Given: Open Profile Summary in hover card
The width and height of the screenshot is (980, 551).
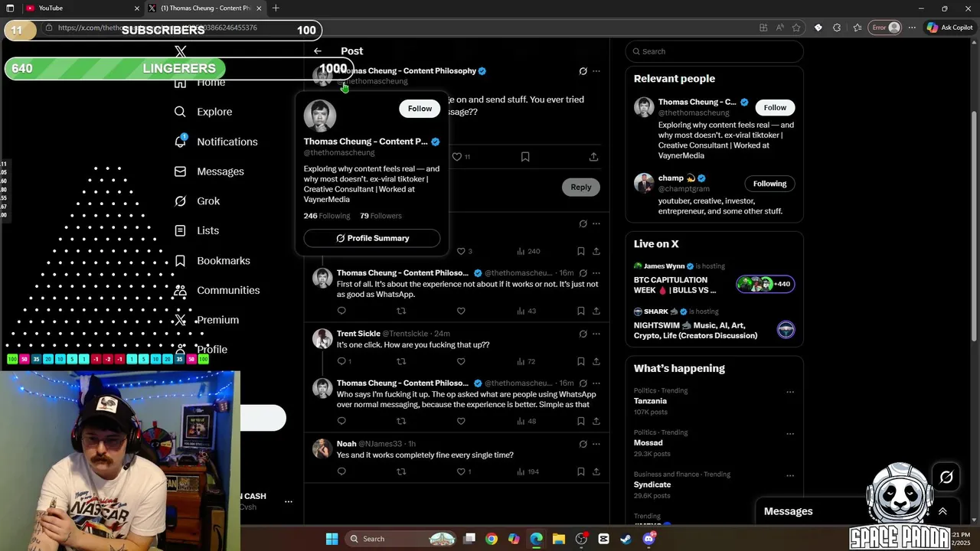Looking at the screenshot, I should (372, 238).
